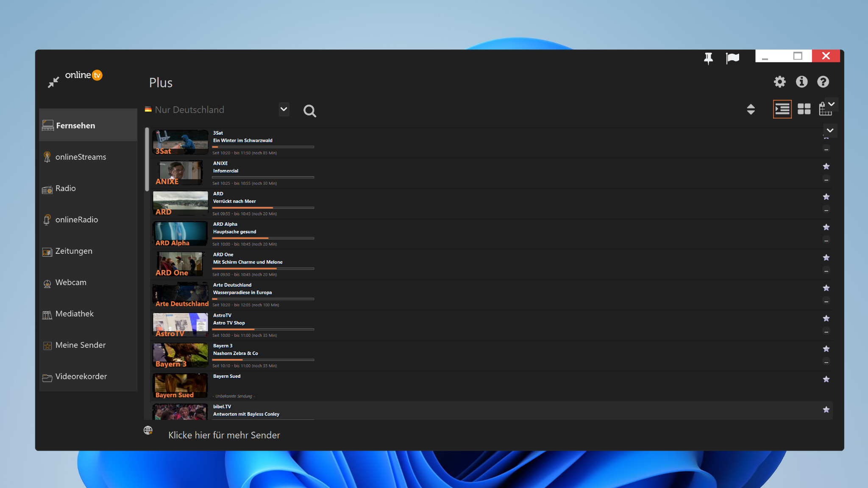Click the pin window icon
The height and width of the screenshot is (488, 868).
point(708,58)
